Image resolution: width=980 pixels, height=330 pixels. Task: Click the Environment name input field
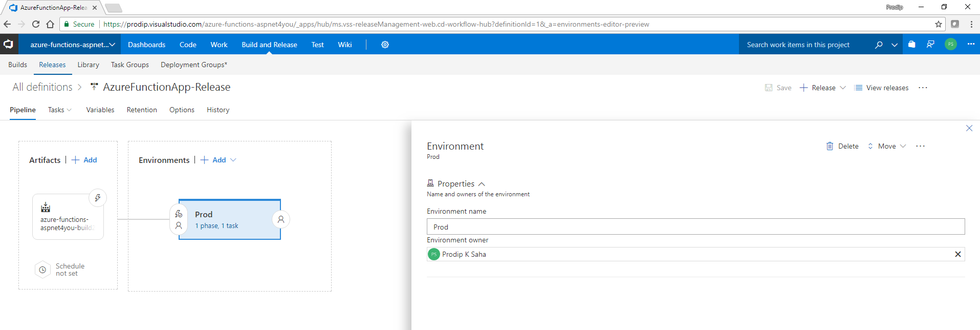tap(695, 226)
